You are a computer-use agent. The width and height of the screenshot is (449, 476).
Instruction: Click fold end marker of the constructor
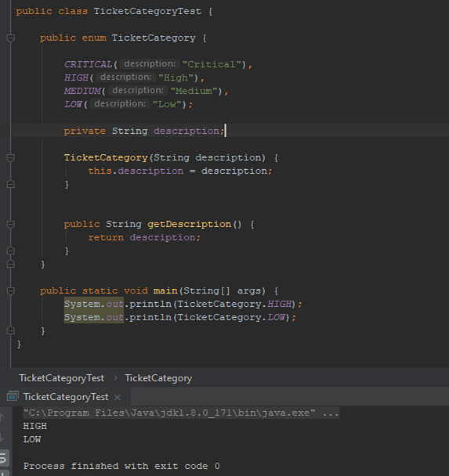[11, 184]
